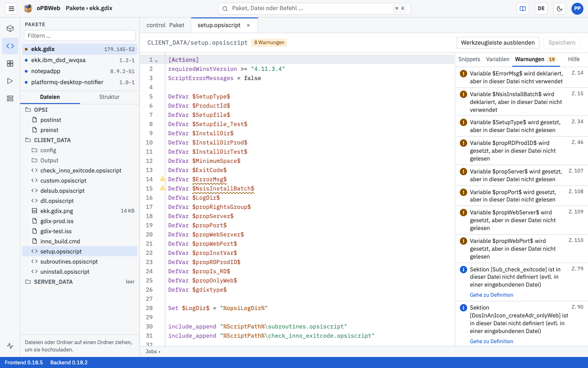
Task: Select the code editor sidebar icon
Action: (x=10, y=46)
